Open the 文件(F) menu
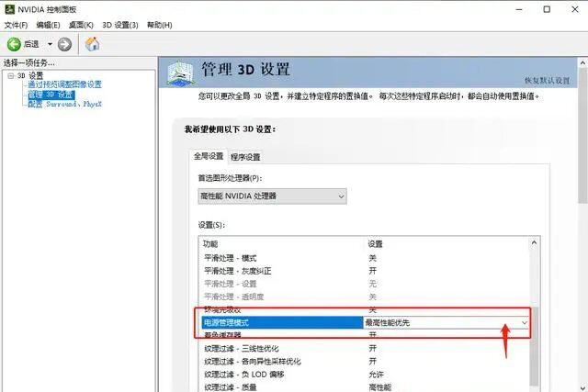The image size is (588, 392). [x=16, y=25]
